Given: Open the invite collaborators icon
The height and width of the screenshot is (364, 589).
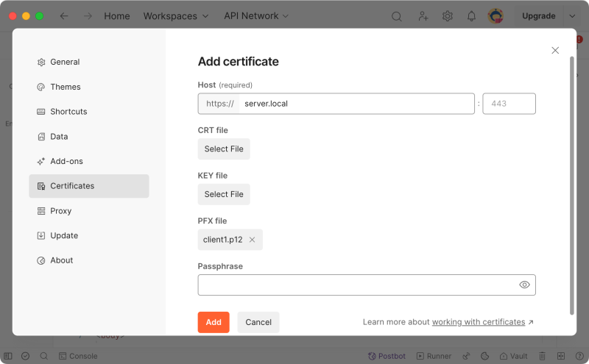Looking at the screenshot, I should 423,16.
